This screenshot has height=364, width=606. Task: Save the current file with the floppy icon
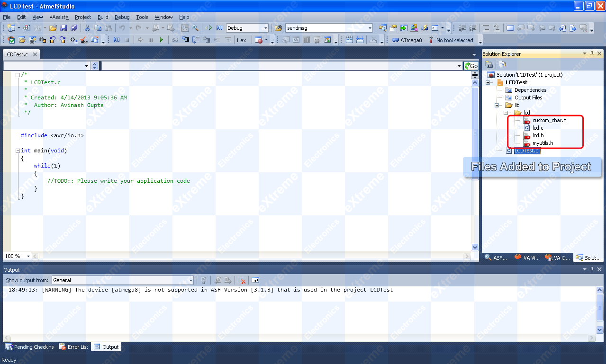[x=63, y=28]
